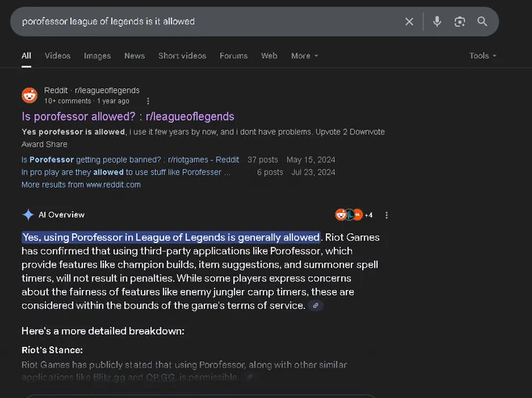Click the 'AI Overview' label
Image resolution: width=532 pixels, height=398 pixels.
(61, 215)
